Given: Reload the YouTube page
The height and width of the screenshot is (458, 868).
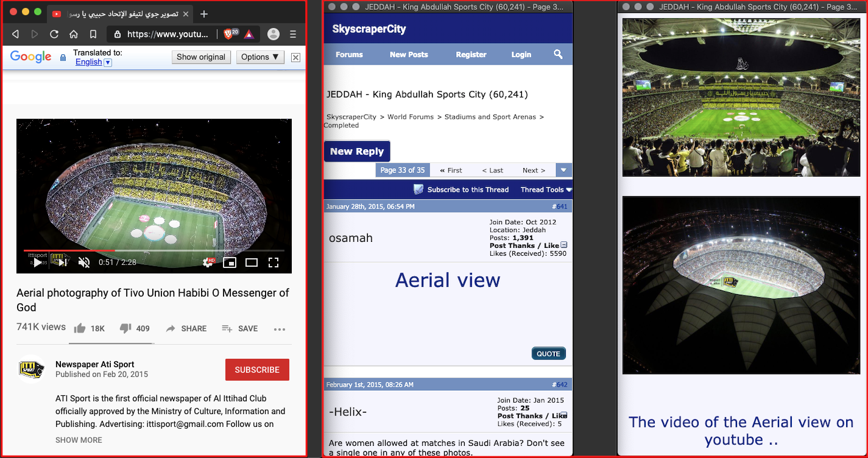Looking at the screenshot, I should pyautogui.click(x=54, y=34).
